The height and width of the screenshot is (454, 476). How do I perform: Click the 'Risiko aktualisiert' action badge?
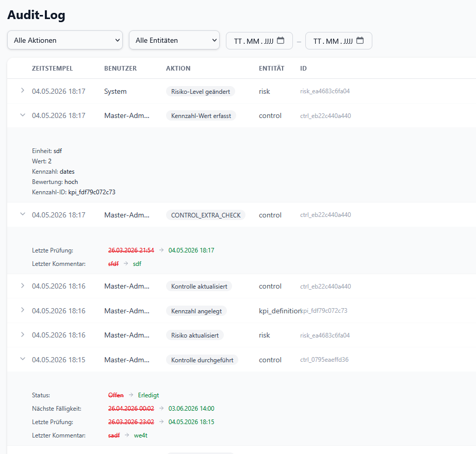(194, 335)
